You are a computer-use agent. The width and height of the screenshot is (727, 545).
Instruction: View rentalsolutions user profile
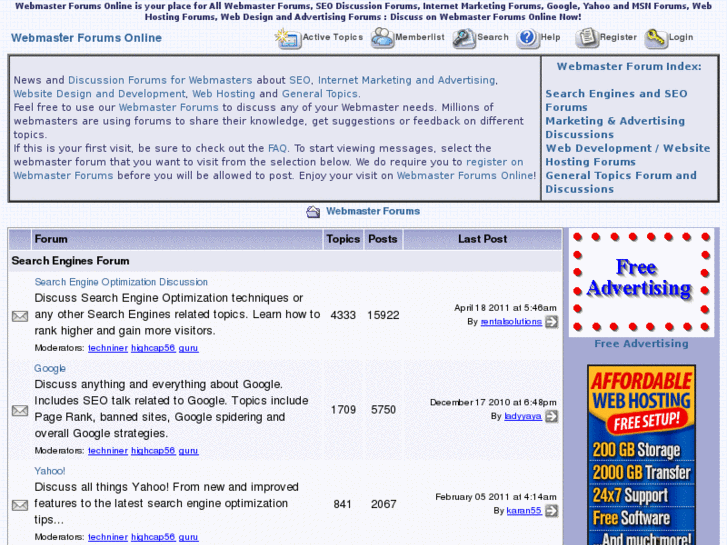coord(511,321)
